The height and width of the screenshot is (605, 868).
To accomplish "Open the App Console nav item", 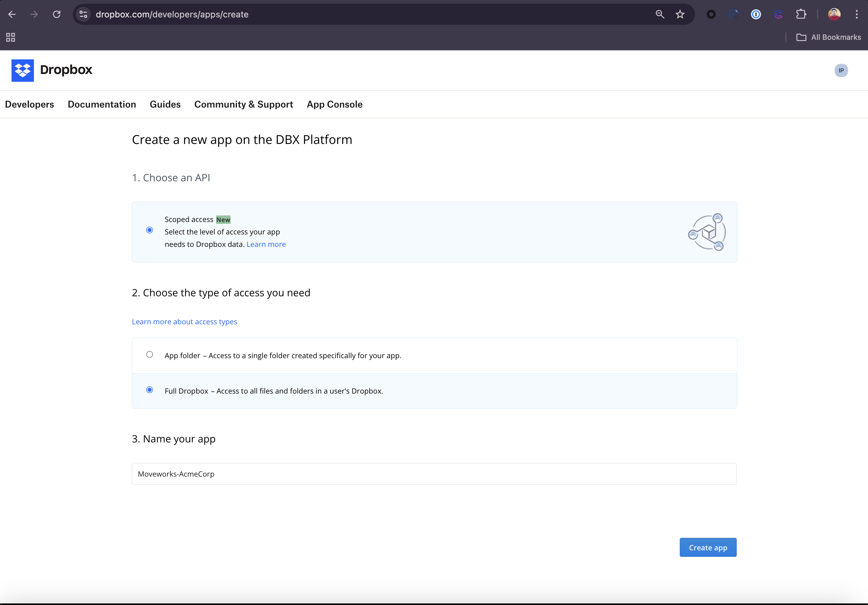I will pos(334,104).
